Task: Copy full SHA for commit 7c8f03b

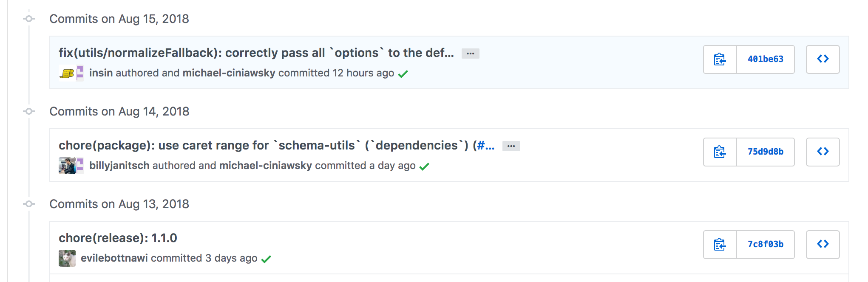Action: (x=720, y=245)
